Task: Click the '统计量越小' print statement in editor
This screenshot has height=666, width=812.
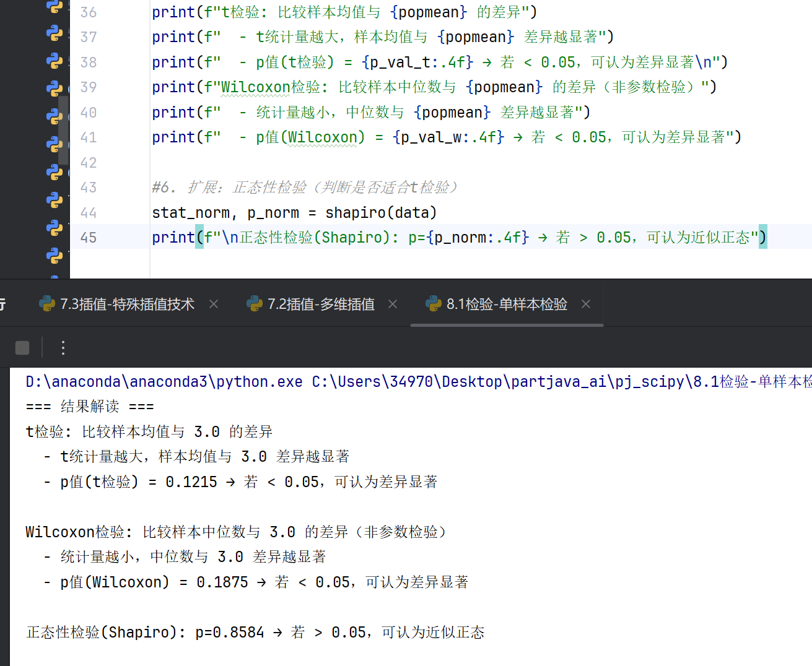Action: pyautogui.click(x=371, y=113)
